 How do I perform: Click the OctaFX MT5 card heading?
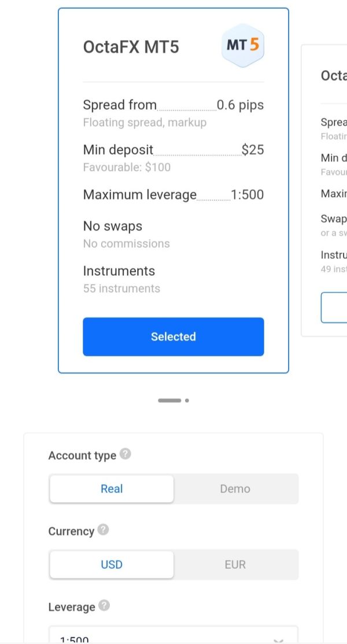(x=131, y=47)
